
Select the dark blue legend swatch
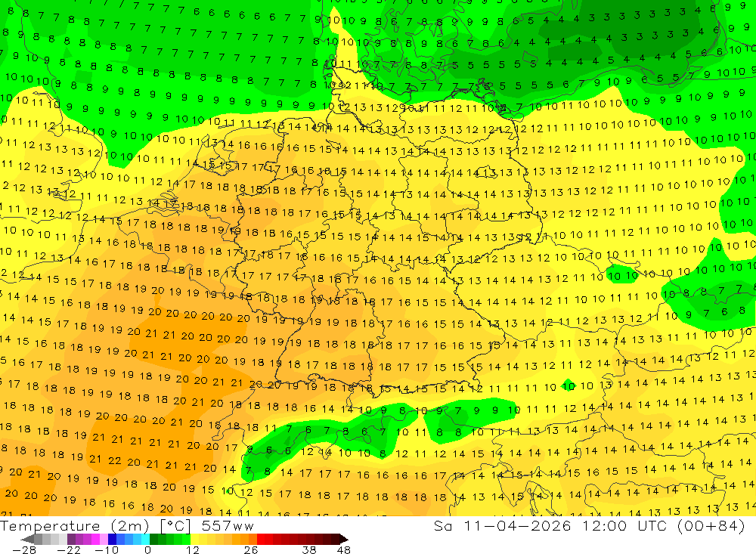click(113, 539)
